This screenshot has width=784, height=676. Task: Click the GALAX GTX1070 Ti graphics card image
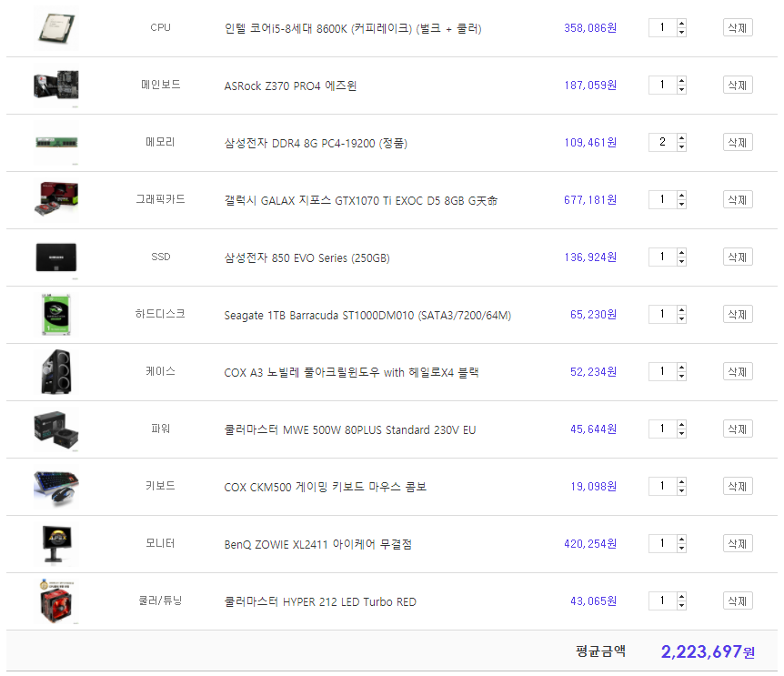tap(56, 200)
